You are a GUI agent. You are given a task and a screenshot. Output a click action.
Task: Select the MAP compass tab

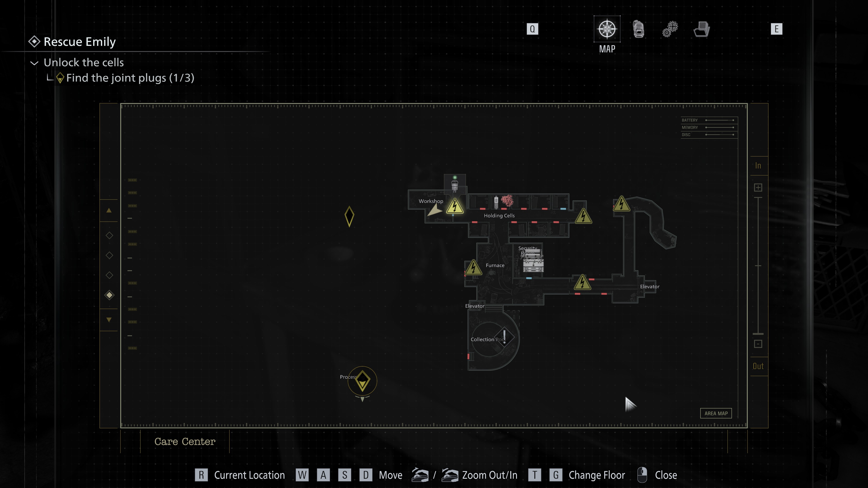pos(607,29)
